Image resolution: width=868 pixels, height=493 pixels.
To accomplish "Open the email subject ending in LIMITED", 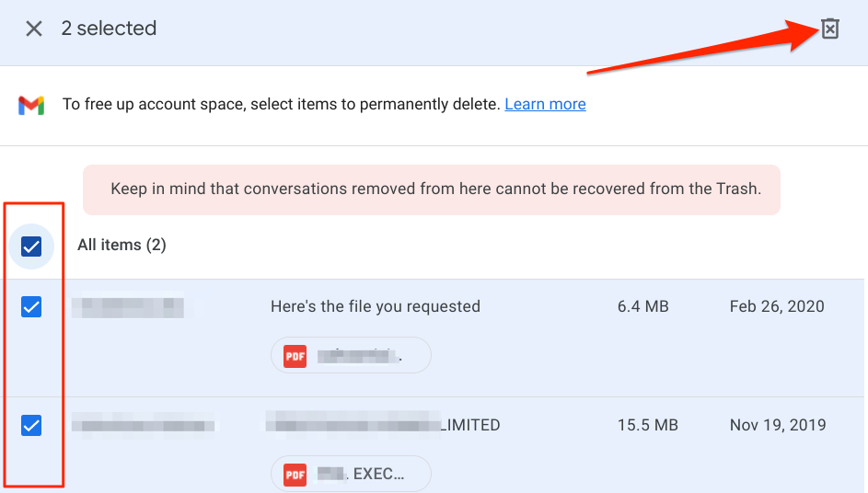I will pos(383,425).
